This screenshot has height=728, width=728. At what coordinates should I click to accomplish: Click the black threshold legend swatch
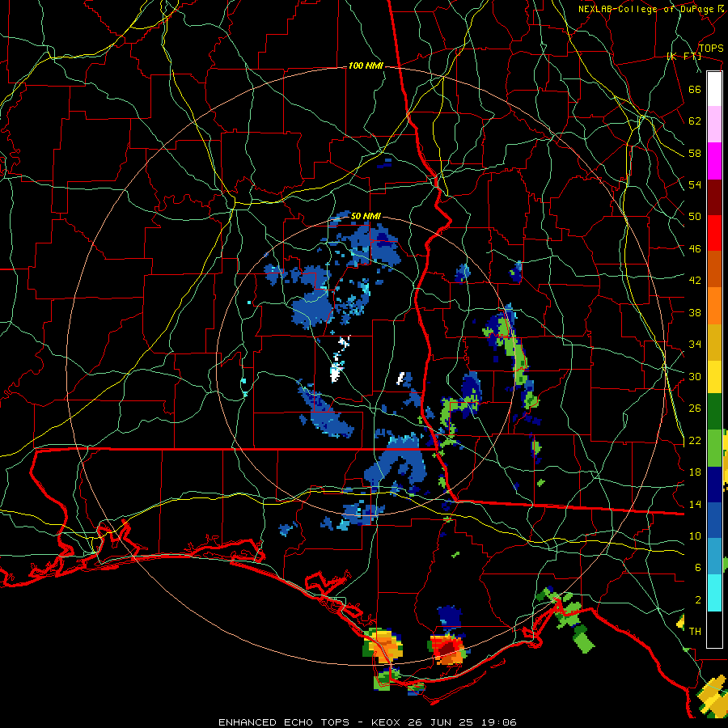pos(714,629)
